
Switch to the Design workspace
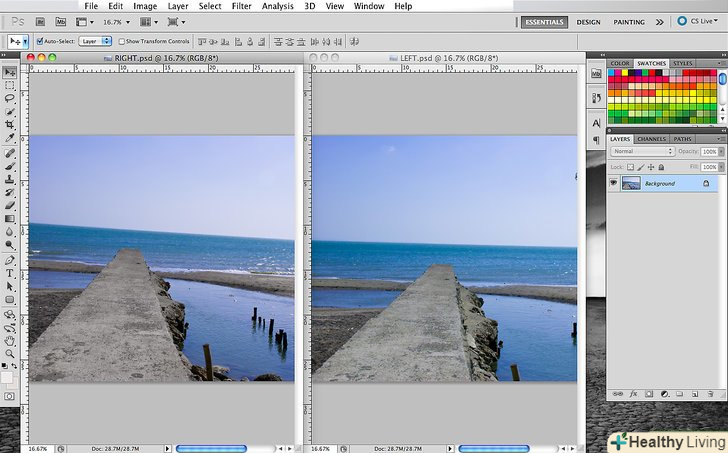589,21
